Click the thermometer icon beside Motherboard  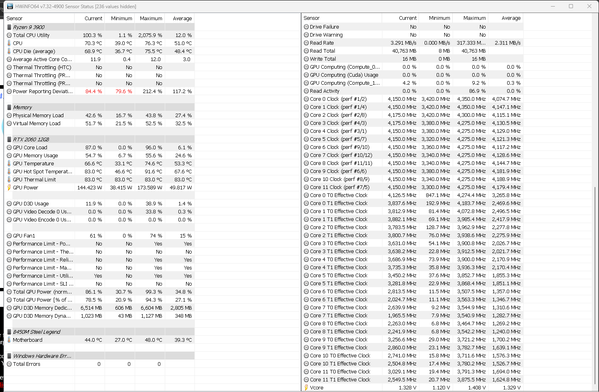coord(9,340)
